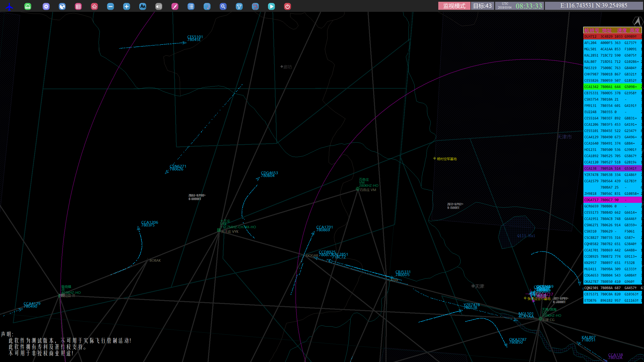Screen dimensions: 644x362
Task: Select the purple CCA138 row in list
Action: pos(613,168)
